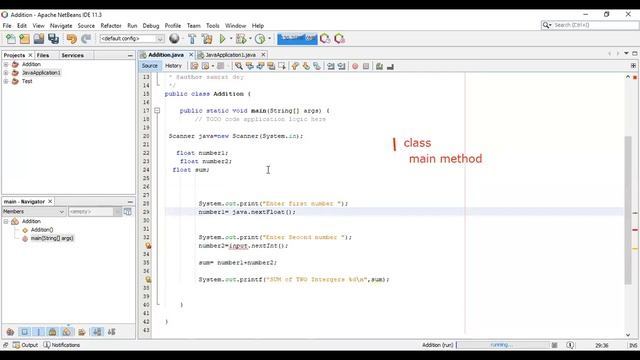Open the Output panel button
The image size is (640, 360).
(x=25, y=345)
